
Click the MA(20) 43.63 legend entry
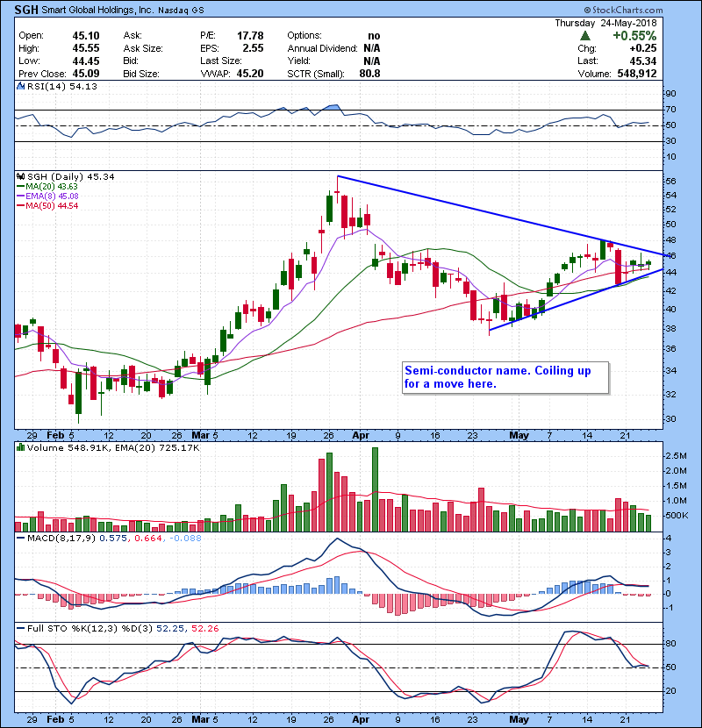(x=48, y=186)
